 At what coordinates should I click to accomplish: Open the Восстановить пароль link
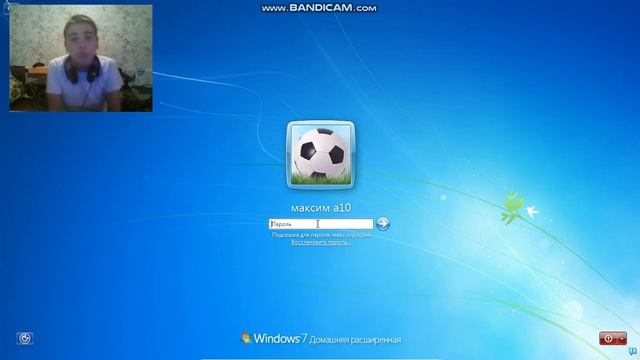[x=321, y=242]
